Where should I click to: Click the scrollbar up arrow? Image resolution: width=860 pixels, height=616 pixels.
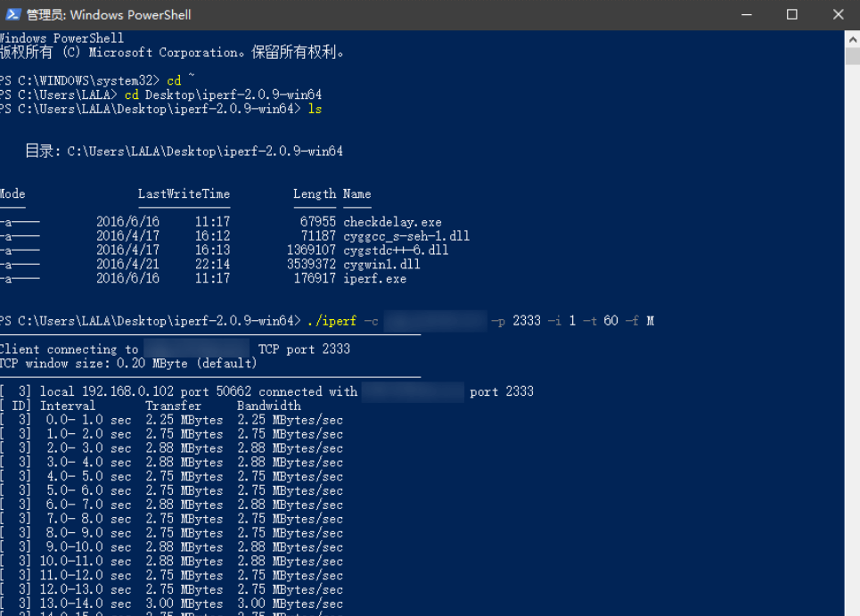coord(852,37)
